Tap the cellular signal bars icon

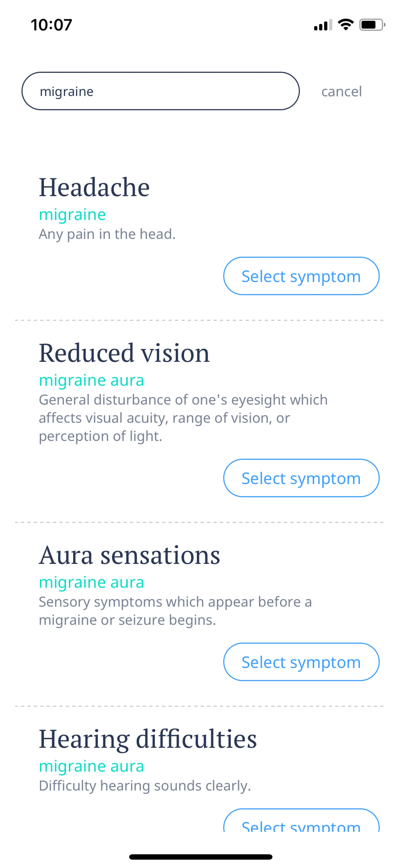click(323, 25)
